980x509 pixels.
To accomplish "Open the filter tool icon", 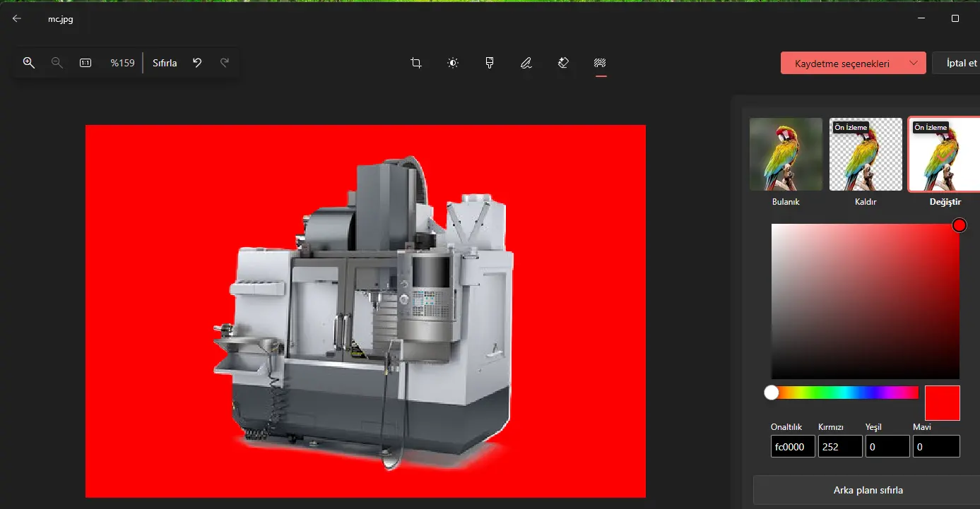I will pos(490,63).
